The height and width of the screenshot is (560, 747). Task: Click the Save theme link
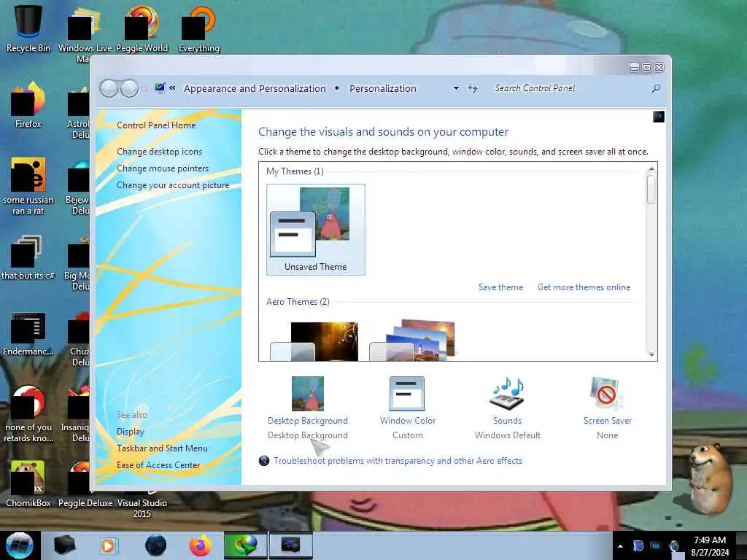(x=500, y=287)
